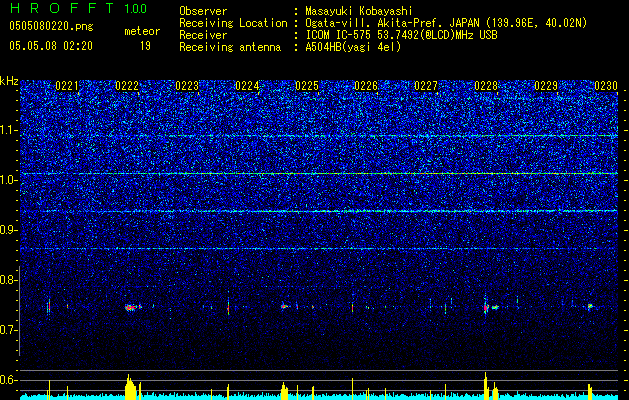Viewport: 629px width, 400px height.
Task: Click the date stamp 05.05.08 02:20
Action: tap(51, 46)
